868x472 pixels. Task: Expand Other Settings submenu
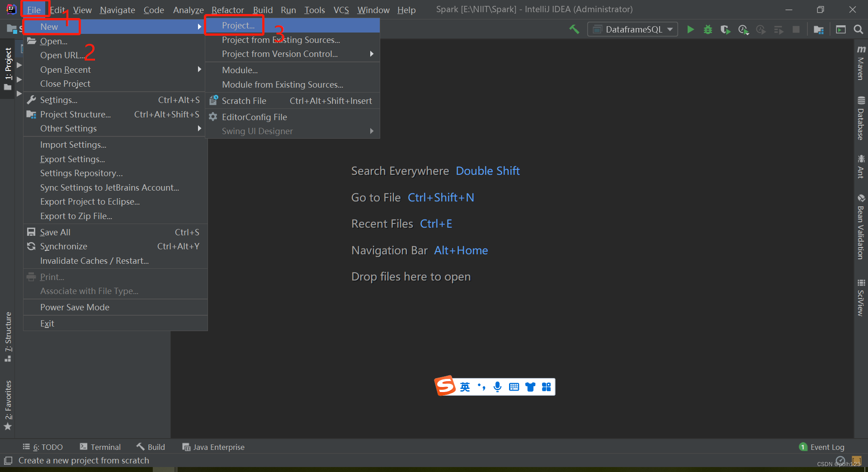[115, 129]
